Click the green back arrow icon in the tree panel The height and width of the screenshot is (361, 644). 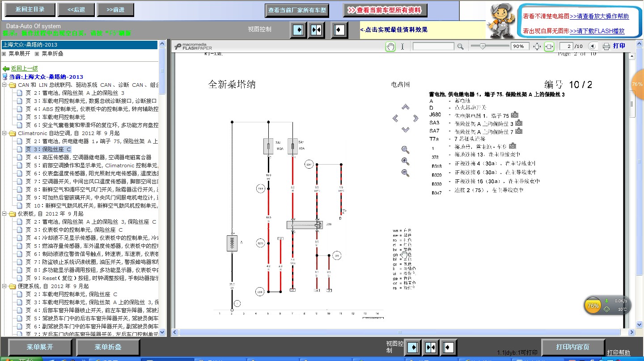(6, 69)
